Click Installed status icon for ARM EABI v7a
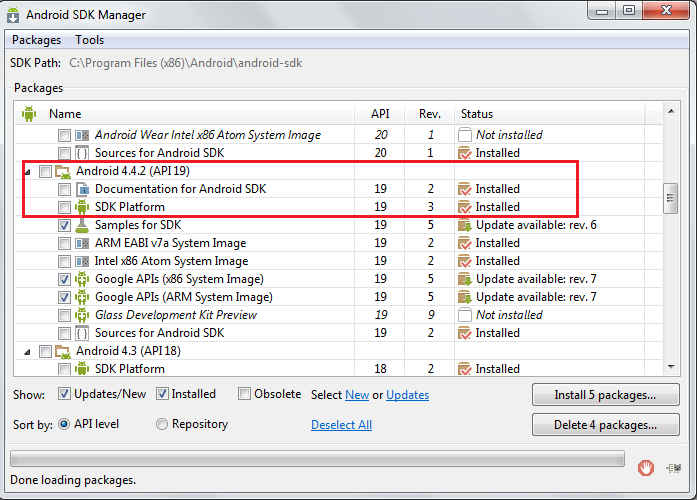Screen dimensions: 697x500 click(x=465, y=243)
